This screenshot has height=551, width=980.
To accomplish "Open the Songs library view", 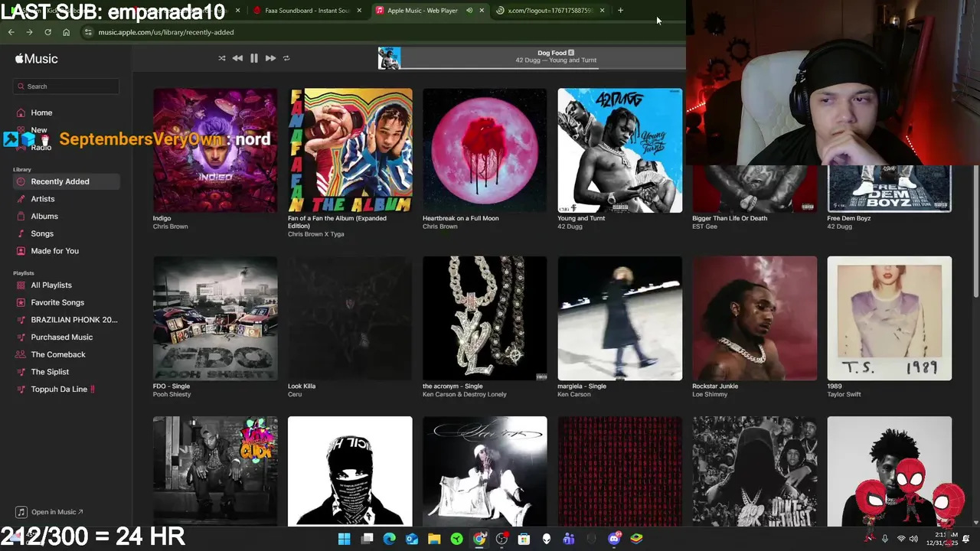I will [66, 233].
